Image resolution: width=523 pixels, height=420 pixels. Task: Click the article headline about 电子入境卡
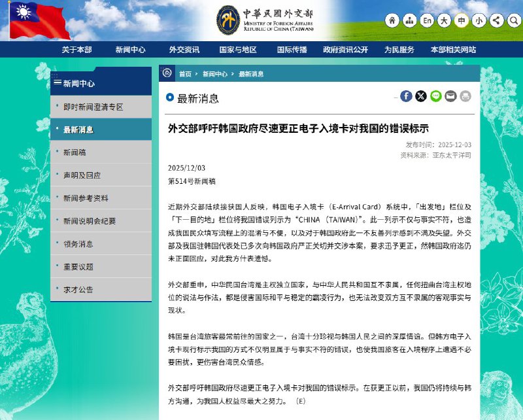298,128
